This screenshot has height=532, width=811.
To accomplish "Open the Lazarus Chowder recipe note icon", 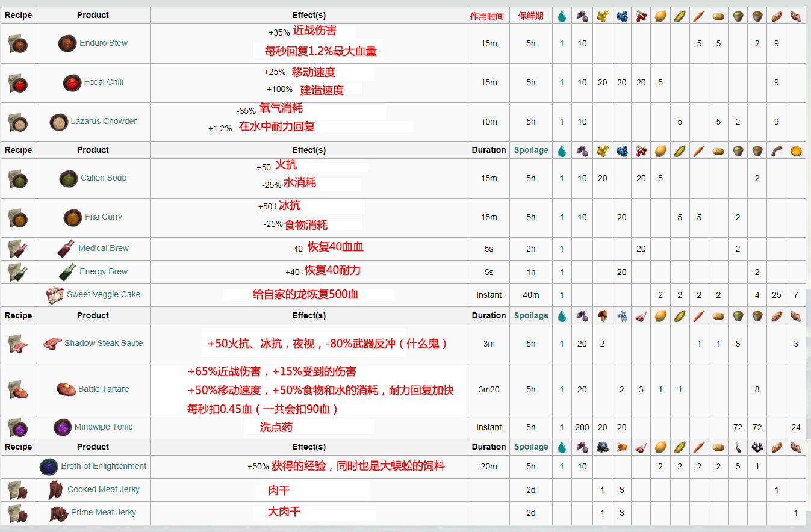I will point(18,122).
